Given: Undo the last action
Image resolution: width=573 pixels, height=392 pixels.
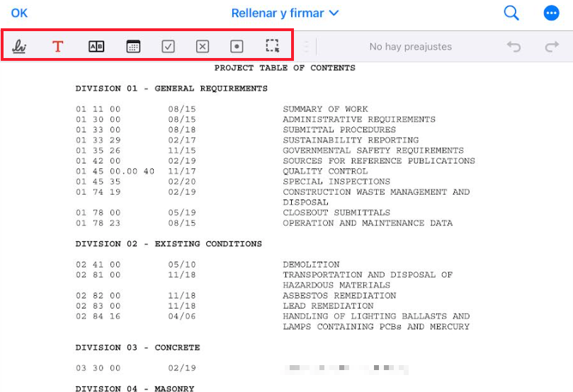Looking at the screenshot, I should [514, 47].
